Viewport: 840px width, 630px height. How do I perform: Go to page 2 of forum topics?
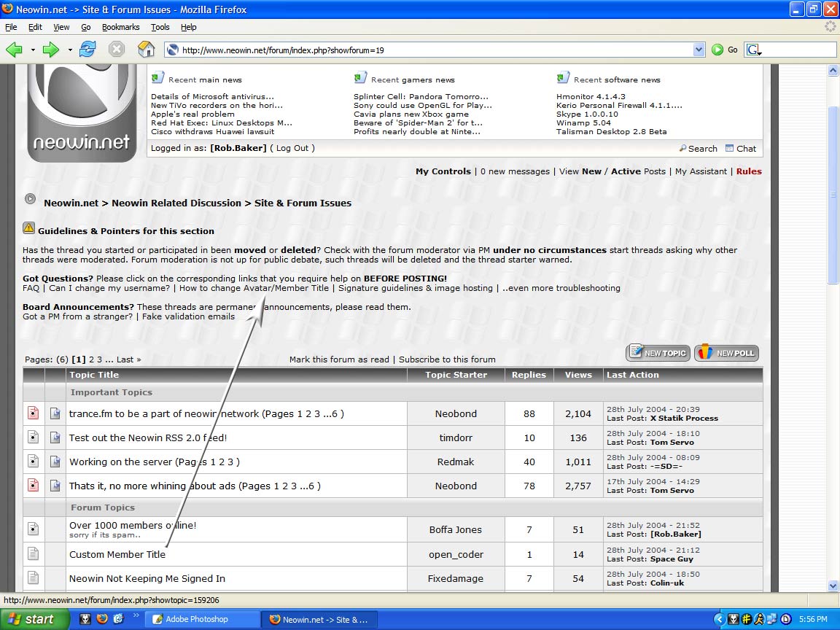pyautogui.click(x=92, y=359)
